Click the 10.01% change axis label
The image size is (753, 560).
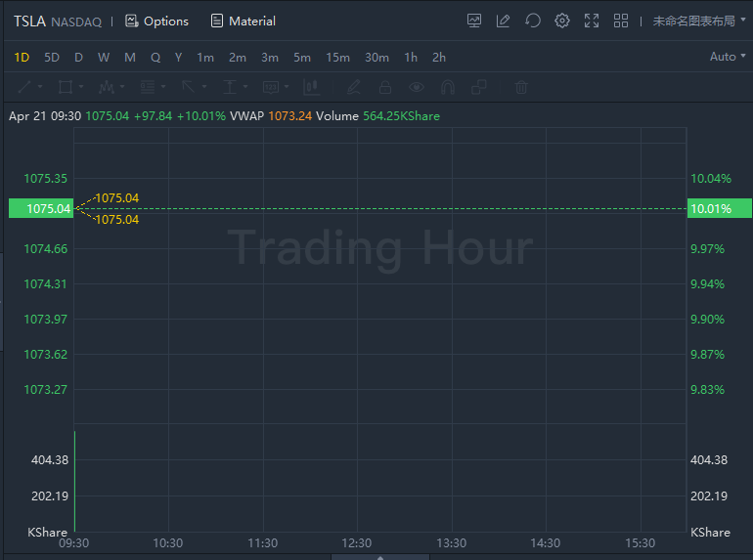720,208
